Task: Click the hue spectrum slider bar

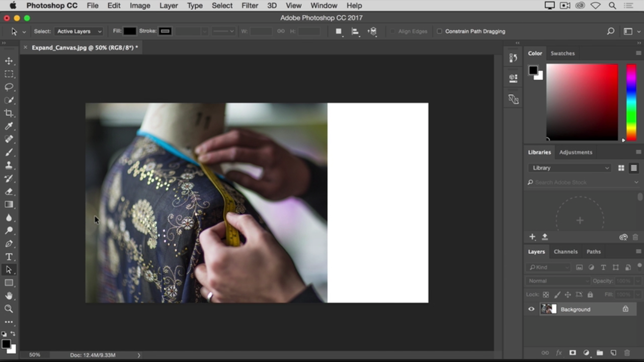Action: point(631,102)
